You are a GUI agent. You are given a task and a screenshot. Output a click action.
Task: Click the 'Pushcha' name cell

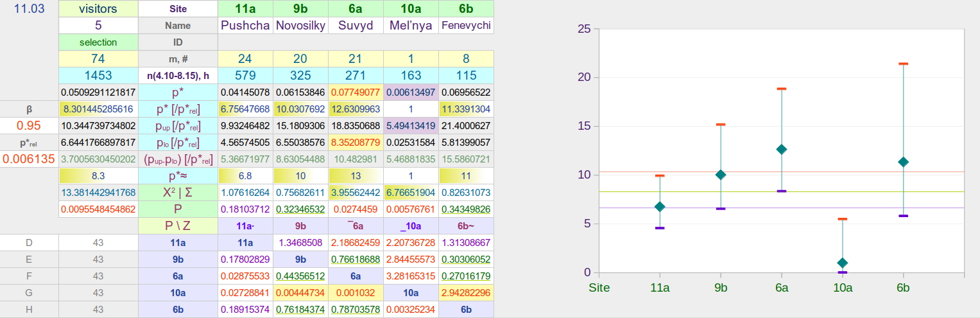245,26
